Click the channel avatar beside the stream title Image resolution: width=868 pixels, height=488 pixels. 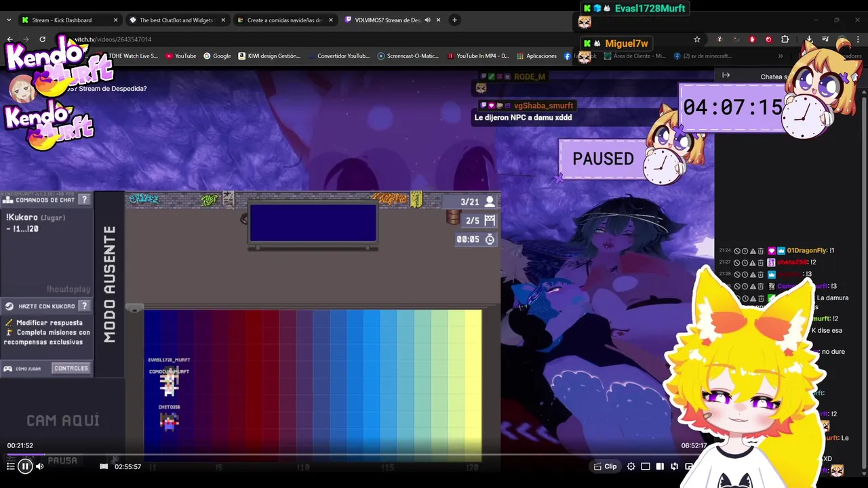(22, 88)
